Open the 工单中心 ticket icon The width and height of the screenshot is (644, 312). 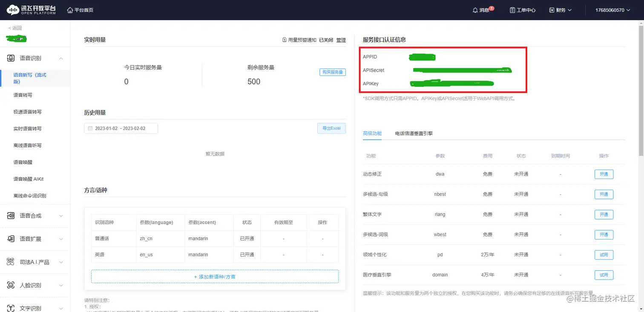tap(512, 10)
